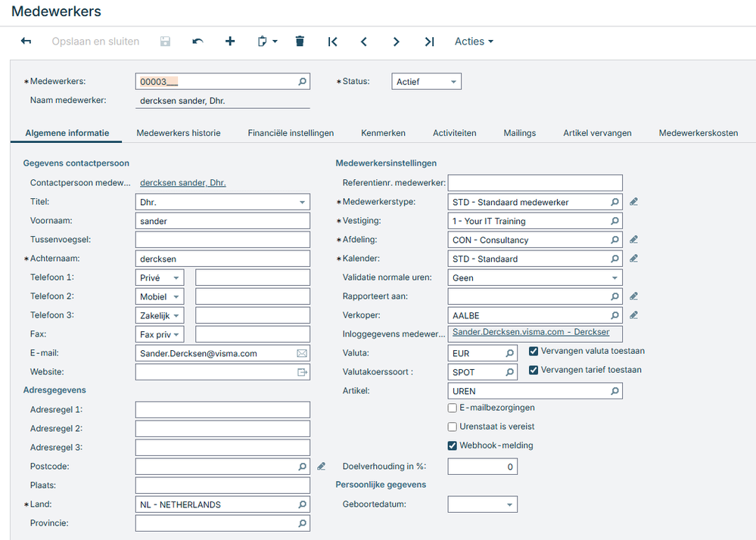
Task: Click Opslaan en sluiten button
Action: point(95,42)
